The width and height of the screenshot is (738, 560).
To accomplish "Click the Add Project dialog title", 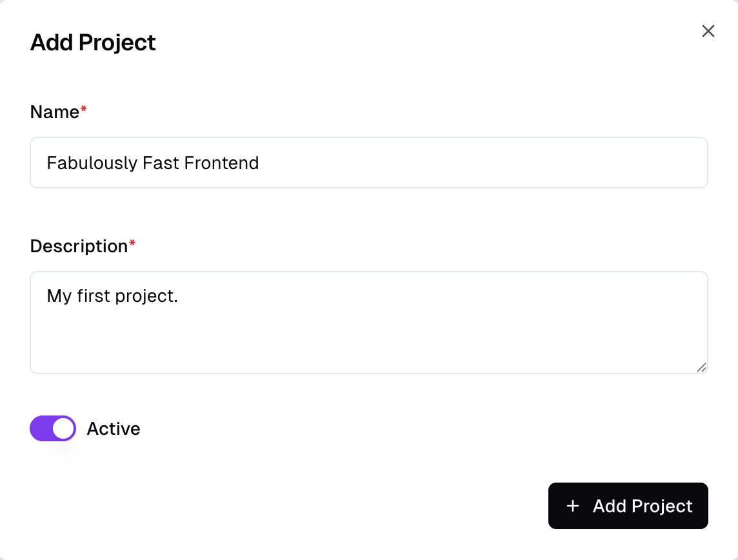I will (92, 43).
